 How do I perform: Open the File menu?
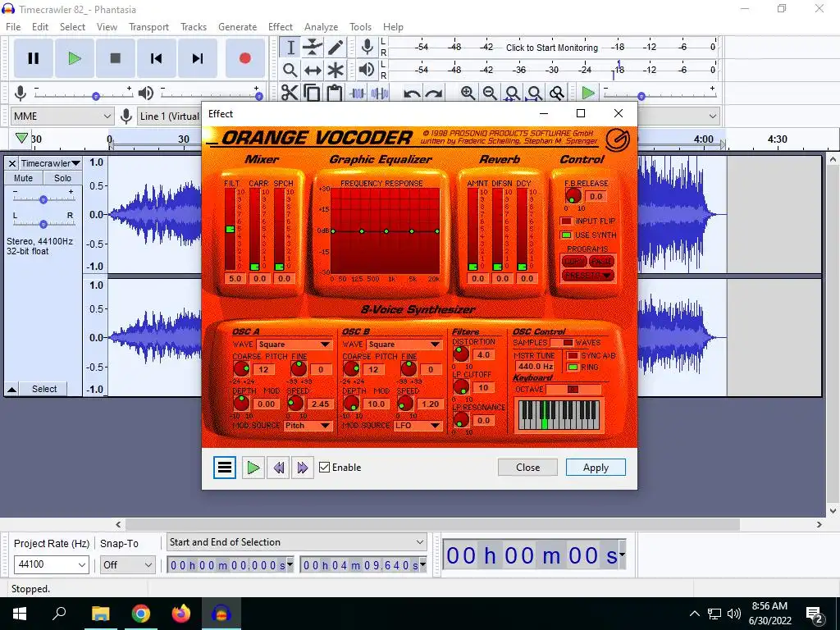tap(13, 27)
